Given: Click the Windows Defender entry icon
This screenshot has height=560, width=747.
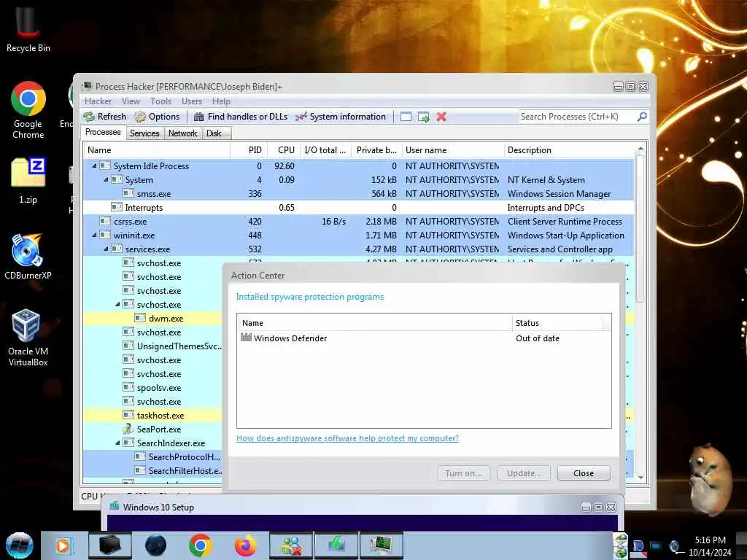Looking at the screenshot, I should [x=246, y=338].
